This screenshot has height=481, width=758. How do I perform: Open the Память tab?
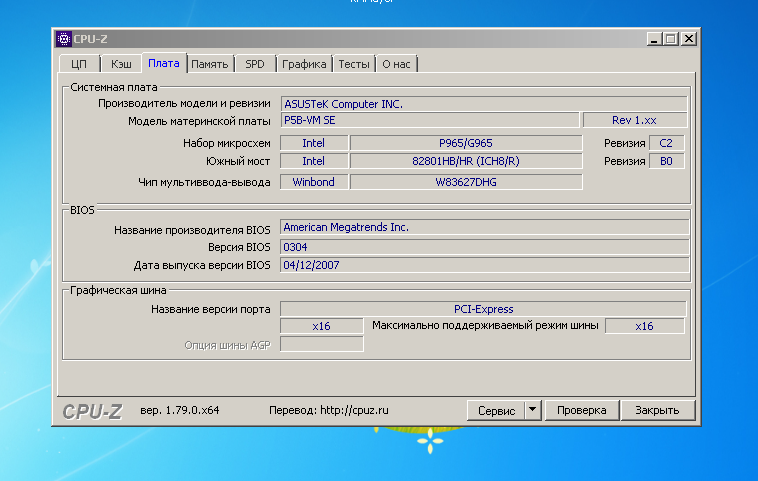pos(209,64)
